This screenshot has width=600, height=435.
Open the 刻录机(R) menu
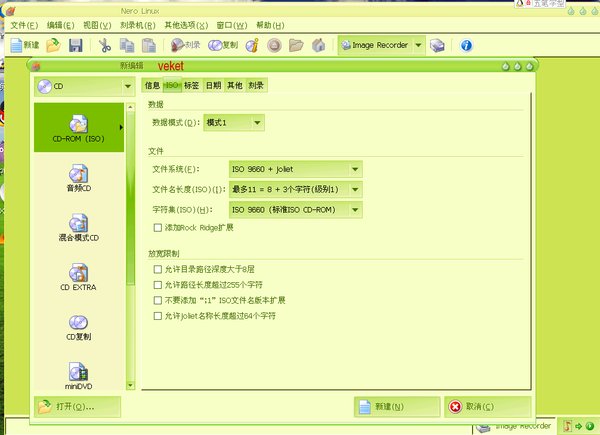click(138, 25)
